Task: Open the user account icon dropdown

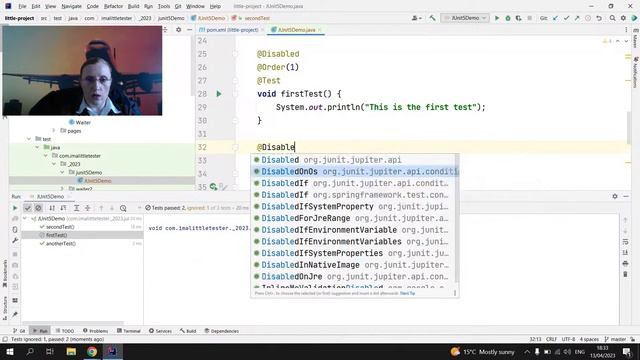Action: click(x=416, y=18)
